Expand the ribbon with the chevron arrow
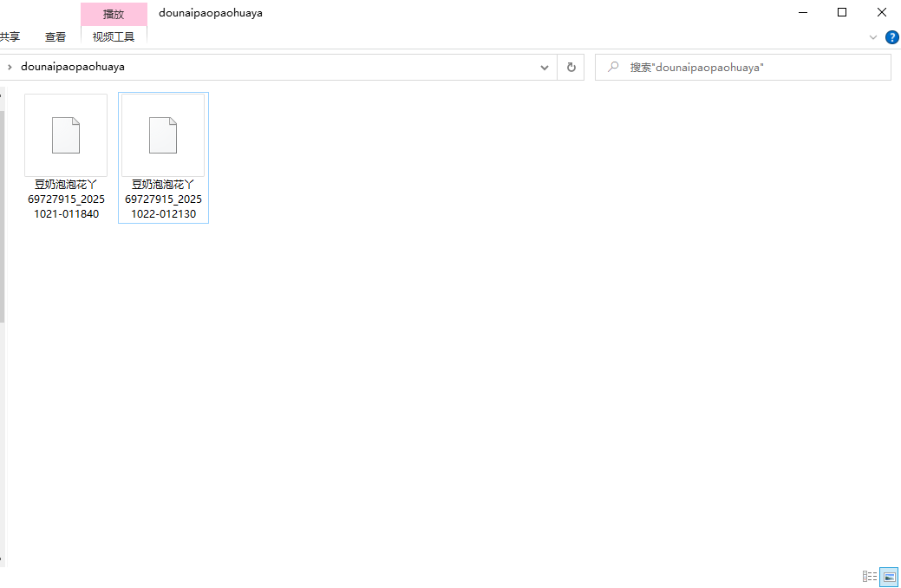The image size is (901, 588). [x=873, y=37]
